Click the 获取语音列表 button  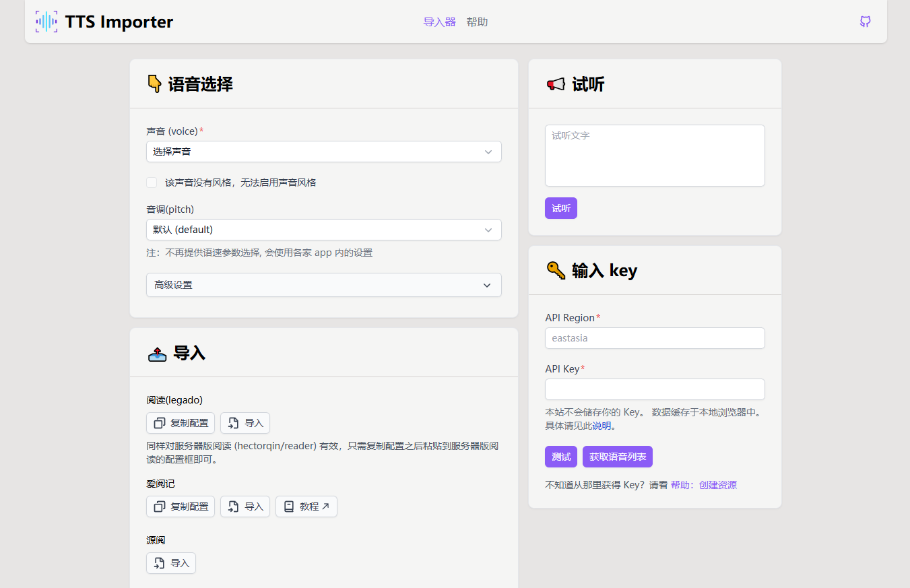tap(618, 457)
